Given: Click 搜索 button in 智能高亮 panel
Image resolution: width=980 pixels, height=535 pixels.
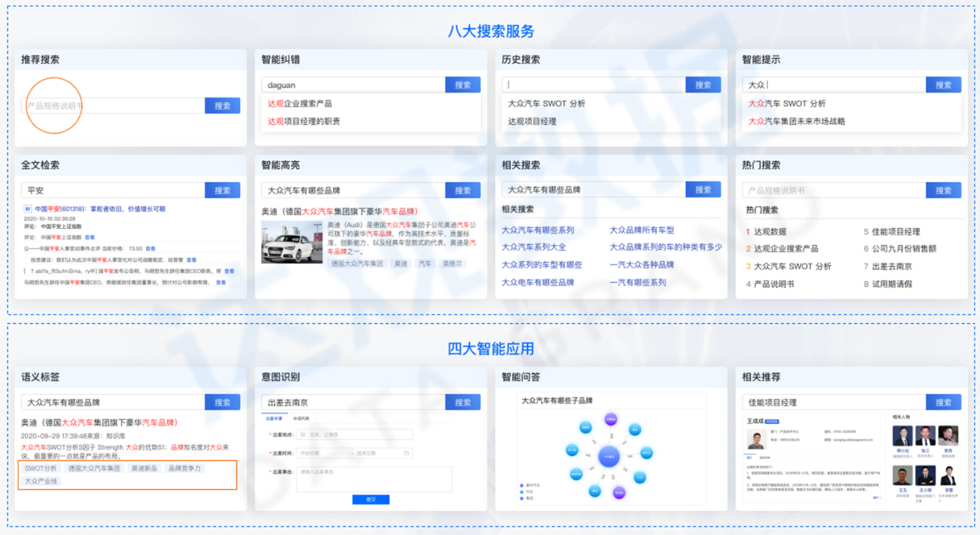Looking at the screenshot, I should tap(462, 191).
